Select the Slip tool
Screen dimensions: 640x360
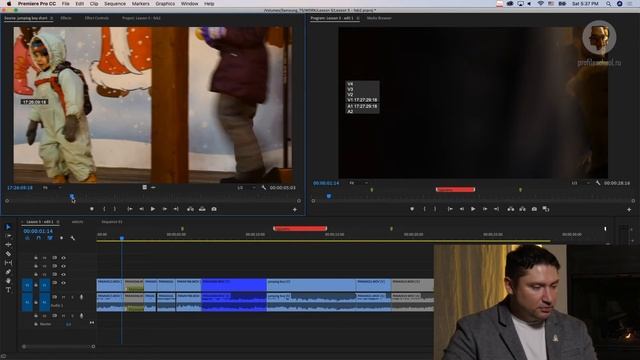pos(8,263)
